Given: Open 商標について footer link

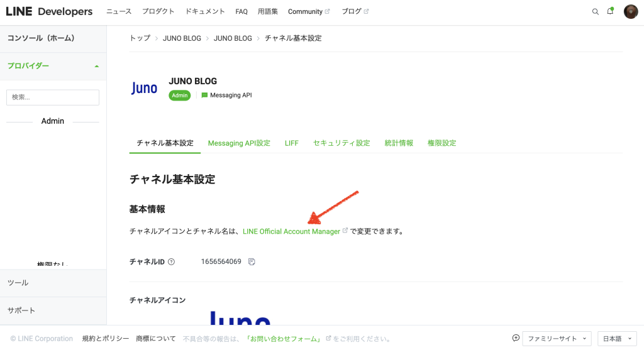Looking at the screenshot, I should click(x=156, y=339).
